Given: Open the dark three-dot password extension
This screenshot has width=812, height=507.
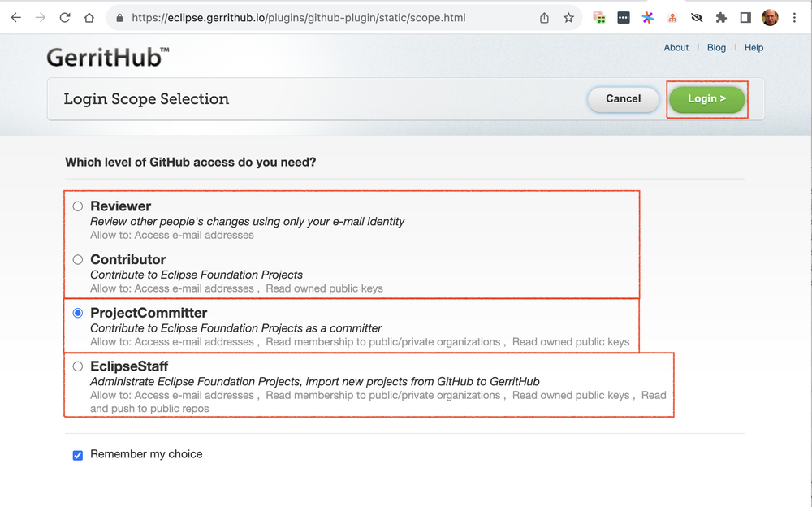Looking at the screenshot, I should (623, 16).
